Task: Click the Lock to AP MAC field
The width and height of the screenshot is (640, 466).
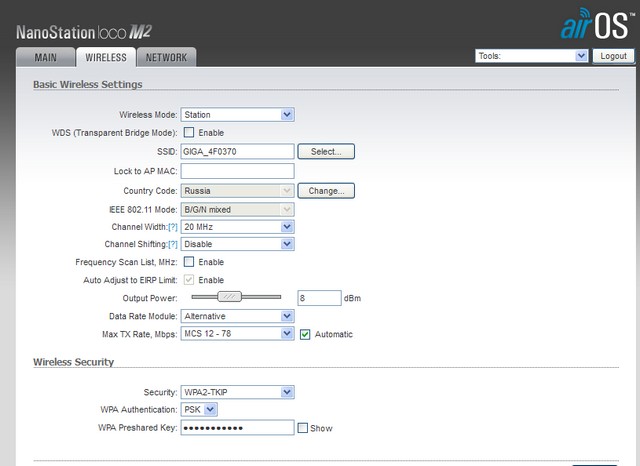Action: [237, 171]
